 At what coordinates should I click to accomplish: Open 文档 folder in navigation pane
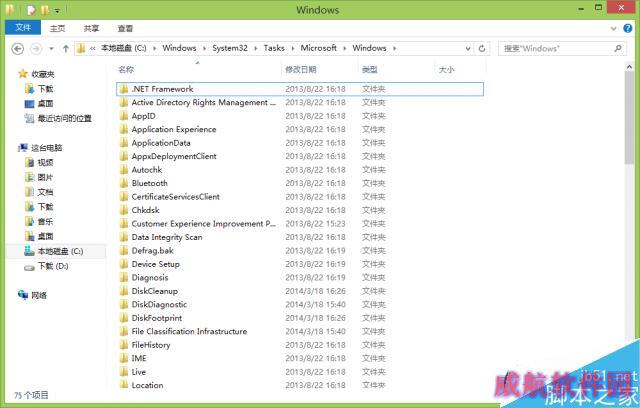click(45, 192)
